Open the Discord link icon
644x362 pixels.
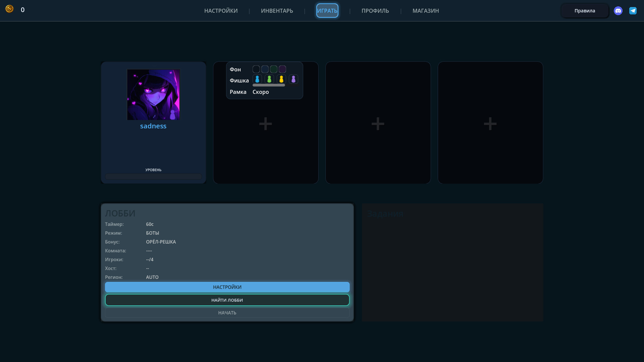tap(618, 11)
